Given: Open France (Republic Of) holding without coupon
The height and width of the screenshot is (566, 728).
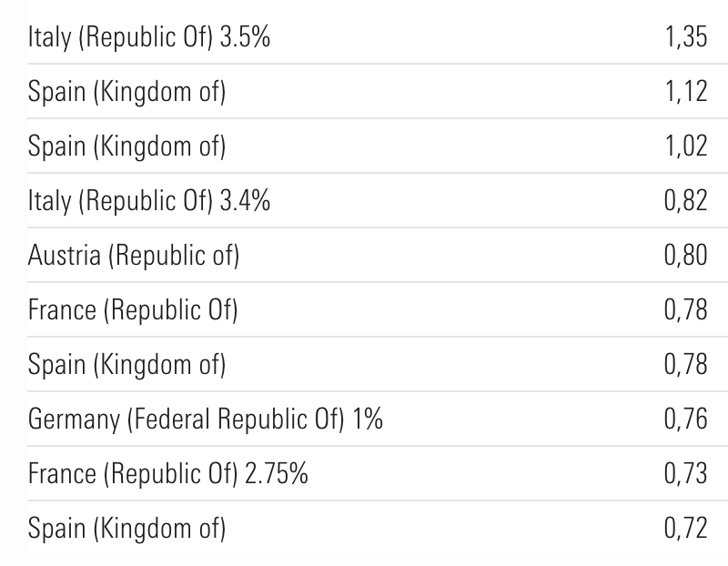Looking at the screenshot, I should (x=133, y=310).
